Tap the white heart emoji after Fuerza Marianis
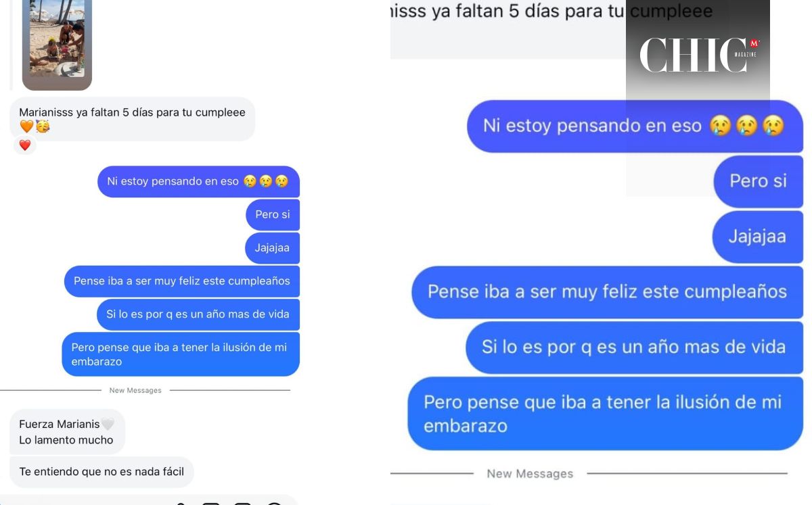812x505 pixels. pyautogui.click(x=108, y=425)
